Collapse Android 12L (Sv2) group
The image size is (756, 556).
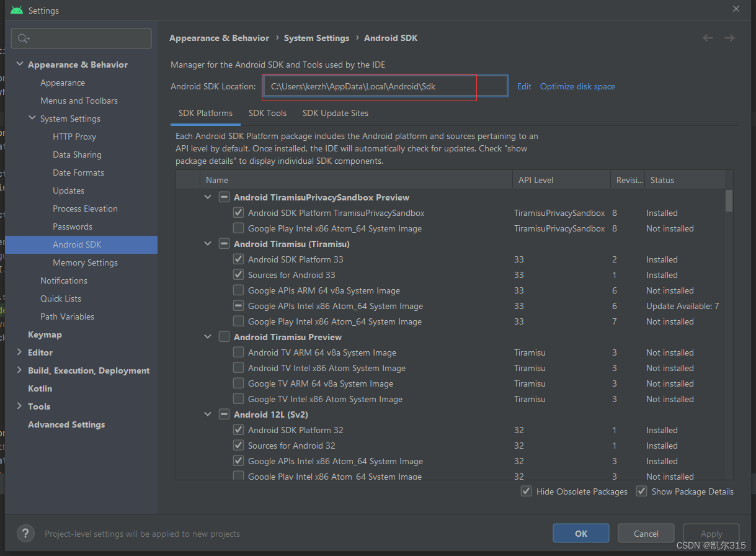tap(208, 415)
